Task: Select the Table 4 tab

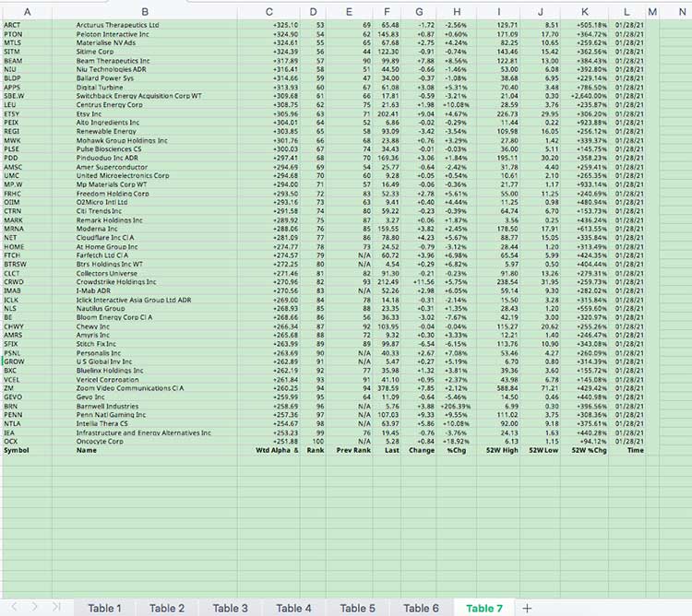Action: (294, 608)
